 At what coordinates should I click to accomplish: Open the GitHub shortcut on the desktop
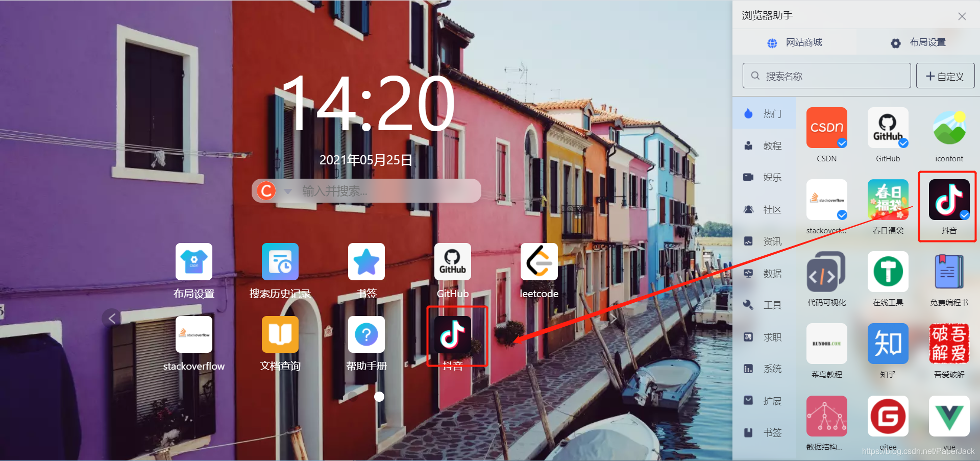(x=453, y=261)
